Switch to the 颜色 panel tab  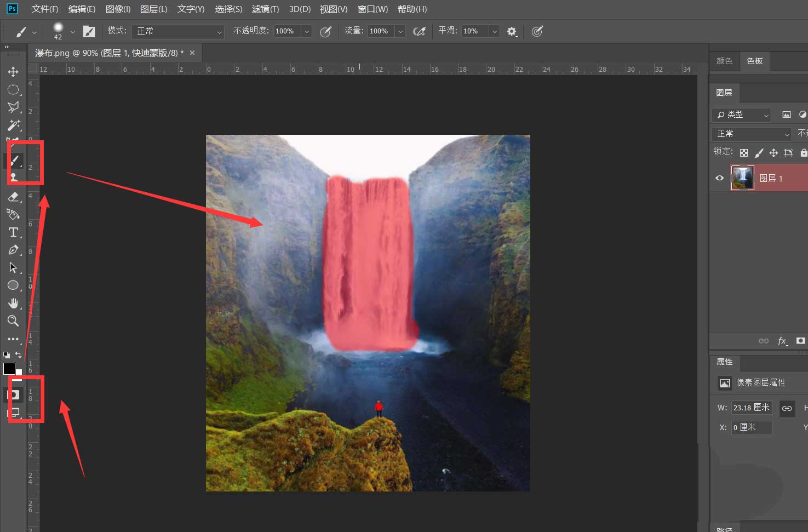(x=724, y=61)
